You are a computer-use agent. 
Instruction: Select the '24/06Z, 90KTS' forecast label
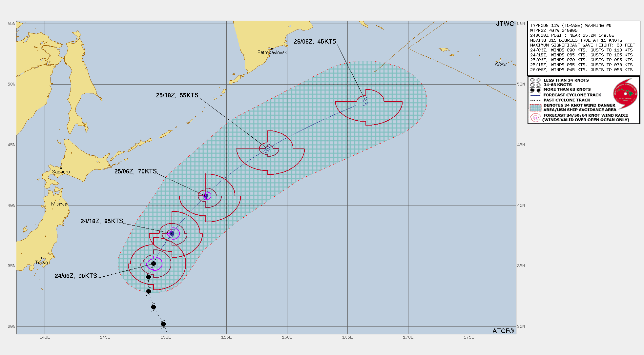76,276
